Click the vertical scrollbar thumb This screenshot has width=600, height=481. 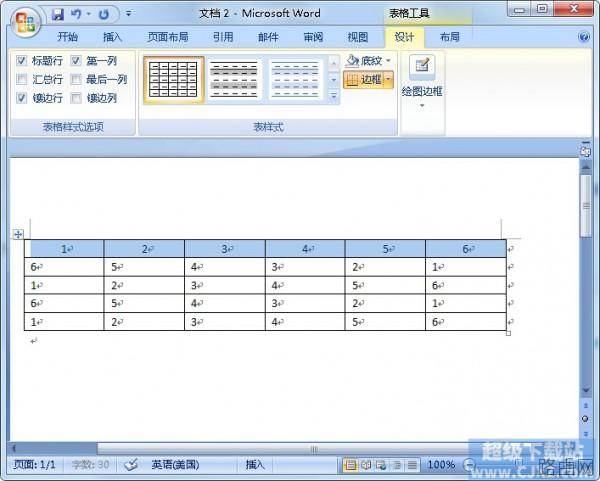click(586, 206)
